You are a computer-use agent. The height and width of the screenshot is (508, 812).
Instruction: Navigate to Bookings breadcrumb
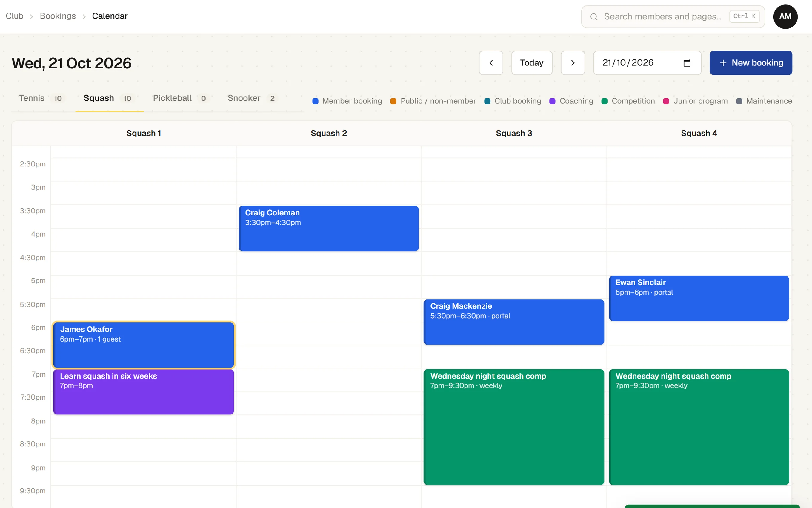coord(58,16)
